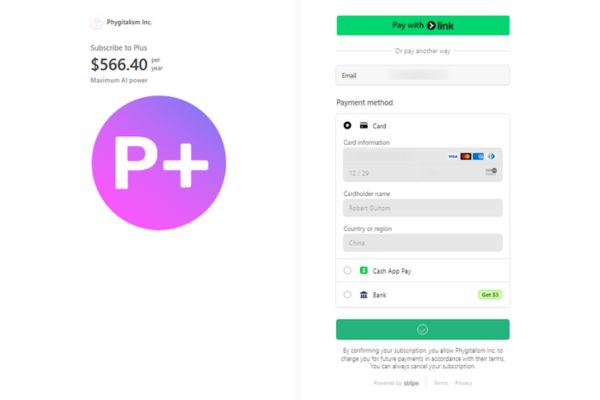This screenshot has width=600, height=400.
Task: Click the Diners Club brand icon
Action: (x=491, y=157)
